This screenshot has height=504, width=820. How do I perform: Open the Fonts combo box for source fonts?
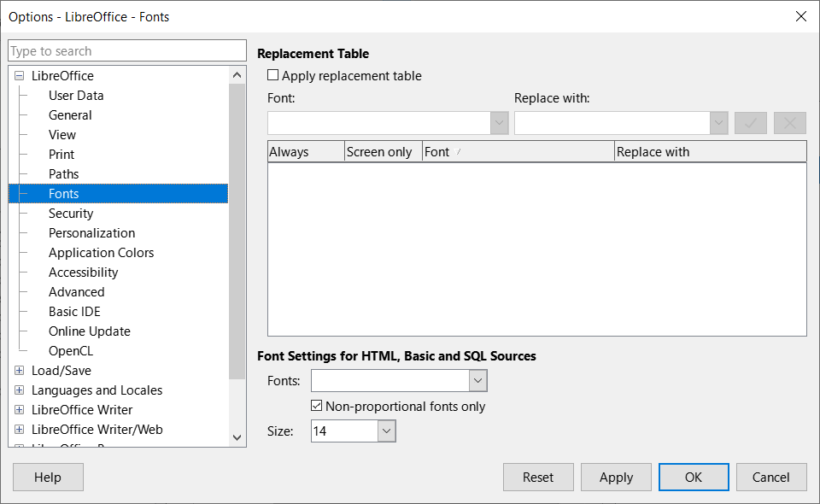[x=478, y=380]
